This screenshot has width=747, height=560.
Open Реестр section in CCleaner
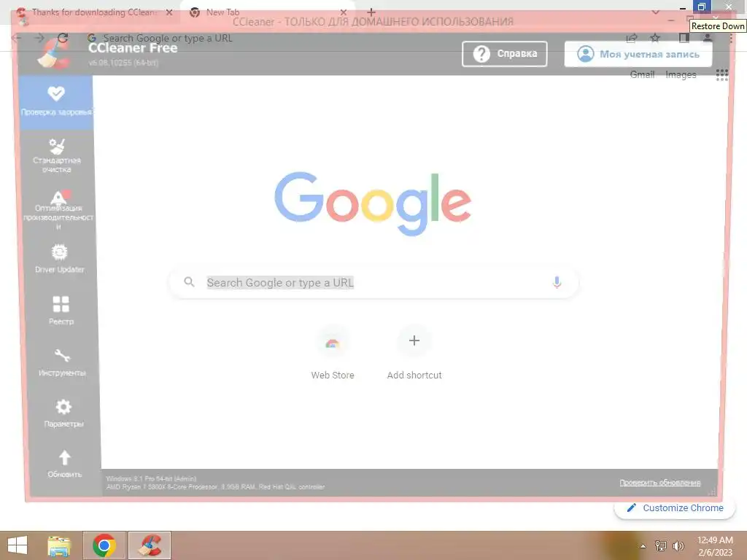tap(61, 311)
